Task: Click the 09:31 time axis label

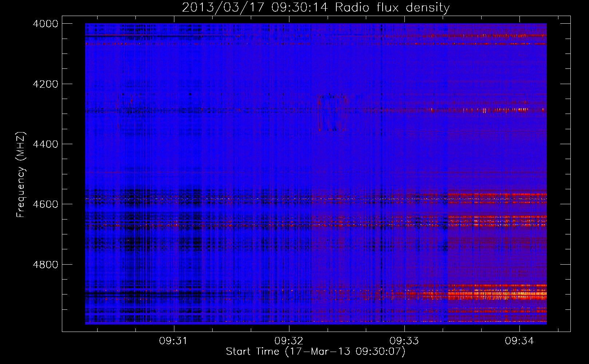Action: tap(173, 341)
